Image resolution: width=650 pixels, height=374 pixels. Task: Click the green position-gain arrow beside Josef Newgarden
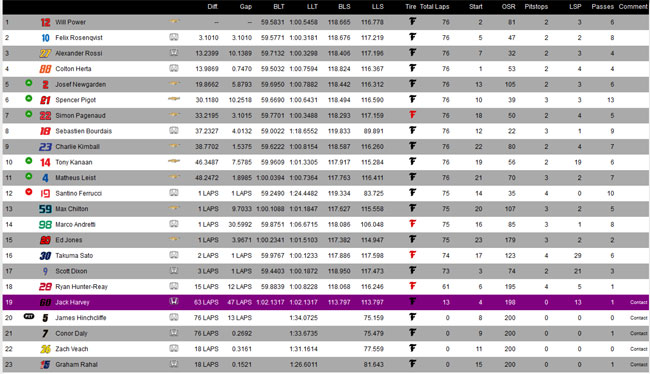[x=29, y=83]
